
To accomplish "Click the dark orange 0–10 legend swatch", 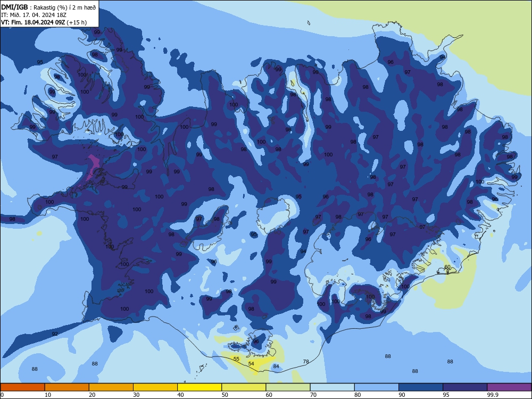I will [x=22, y=387].
